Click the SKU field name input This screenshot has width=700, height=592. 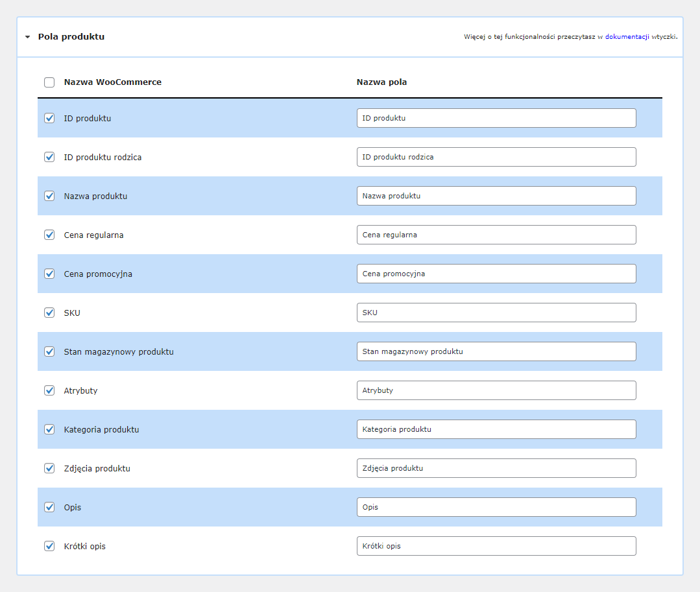pos(496,313)
